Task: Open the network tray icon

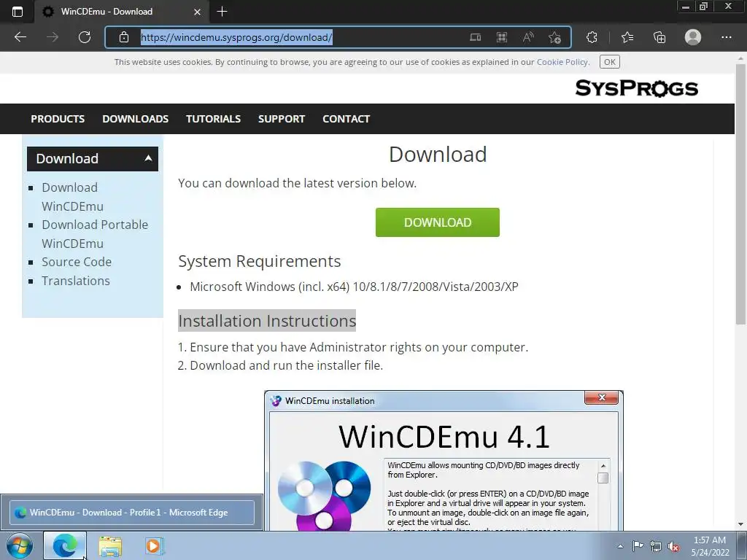Action: [x=656, y=546]
